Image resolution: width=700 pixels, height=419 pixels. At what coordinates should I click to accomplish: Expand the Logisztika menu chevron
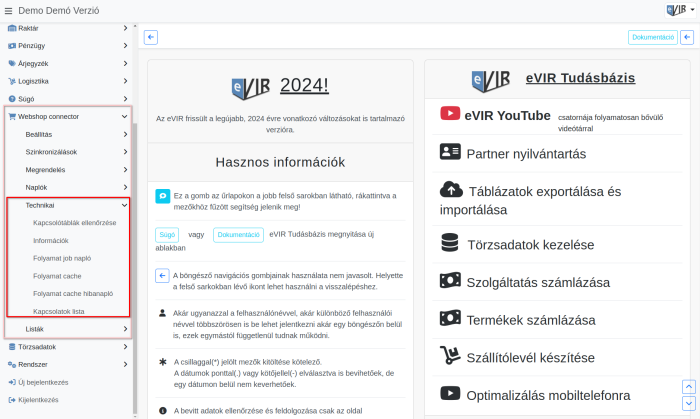click(125, 81)
